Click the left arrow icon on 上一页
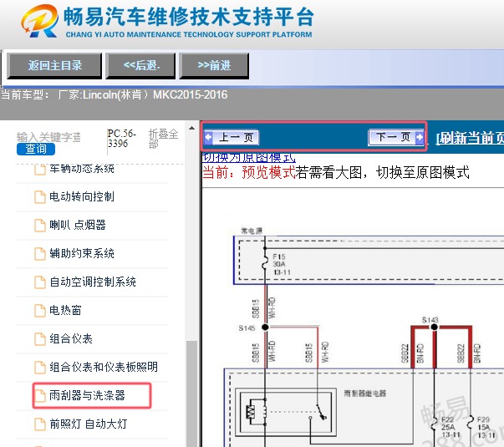This screenshot has width=504, height=447. [208, 138]
